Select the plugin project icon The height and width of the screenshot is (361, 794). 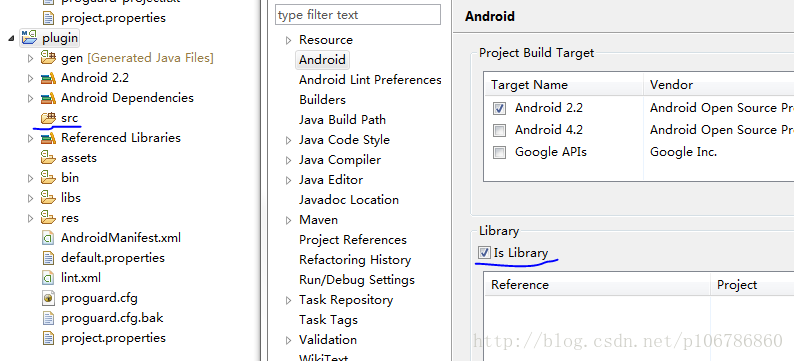point(30,38)
